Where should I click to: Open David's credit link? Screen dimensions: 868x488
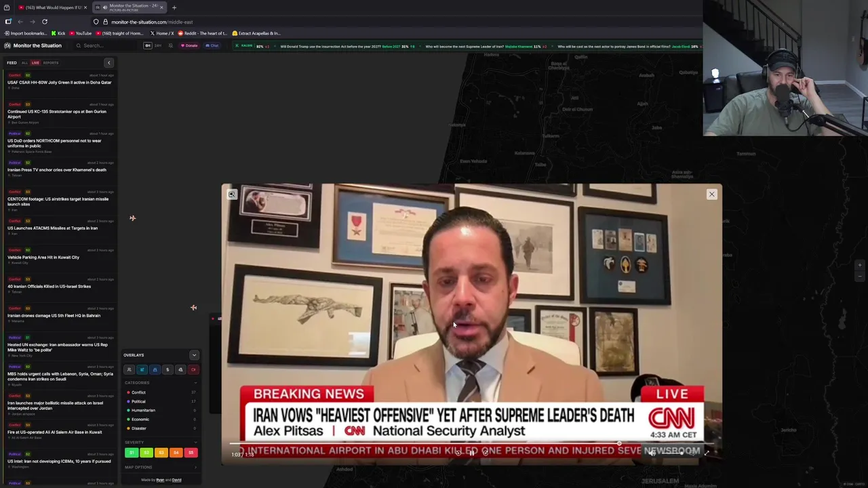coord(176,480)
